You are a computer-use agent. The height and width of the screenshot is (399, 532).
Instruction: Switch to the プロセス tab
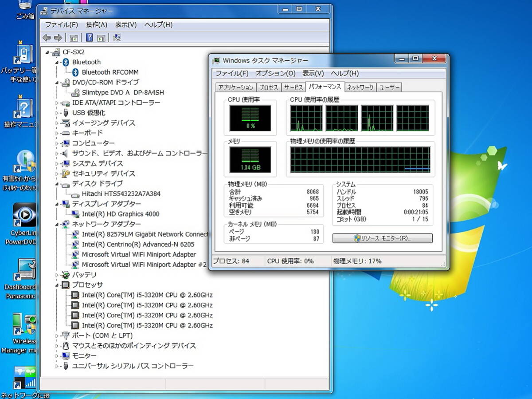tap(268, 87)
